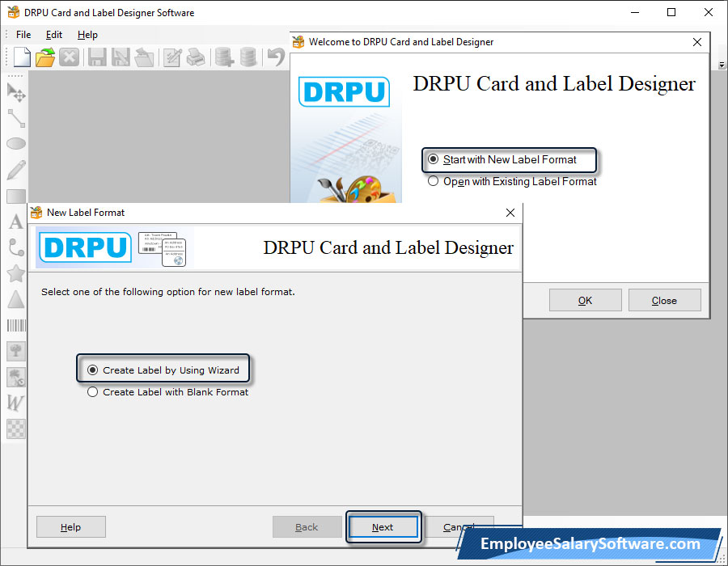Select Create Label by Using Wizard
728x566 pixels.
click(x=163, y=370)
